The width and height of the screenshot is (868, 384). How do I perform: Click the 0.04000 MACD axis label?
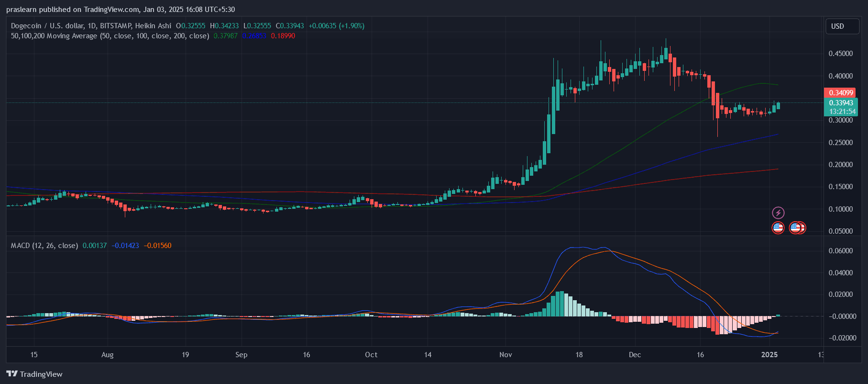(840, 273)
